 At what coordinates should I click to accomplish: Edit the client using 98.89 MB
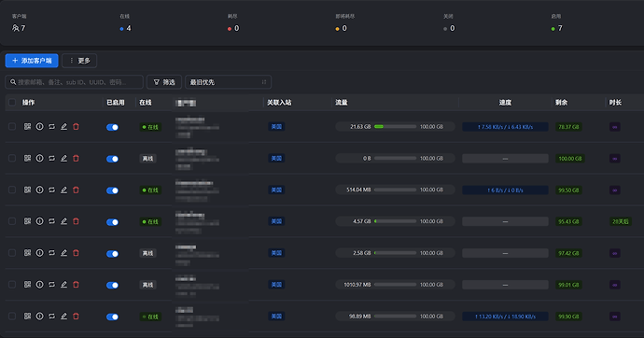point(63,317)
